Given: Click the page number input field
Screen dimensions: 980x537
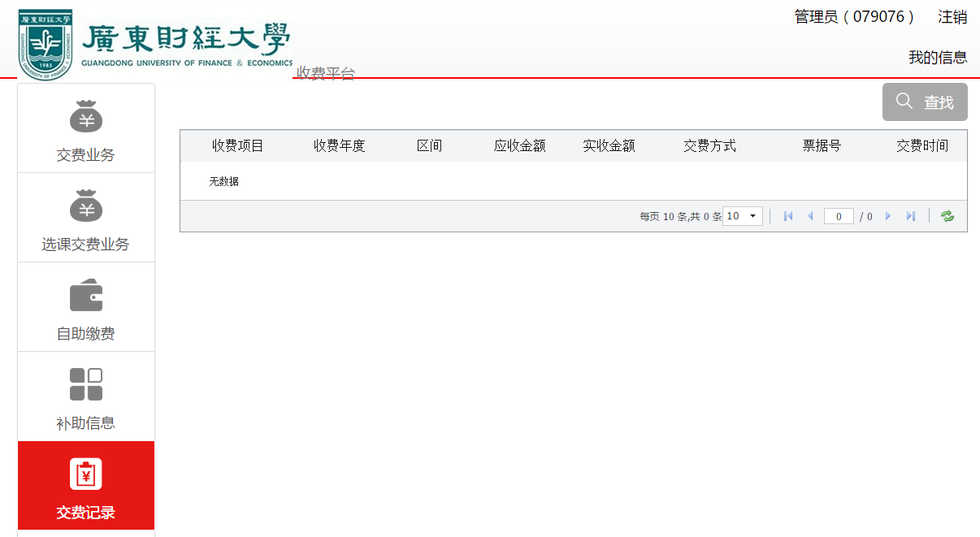Looking at the screenshot, I should pos(839,215).
